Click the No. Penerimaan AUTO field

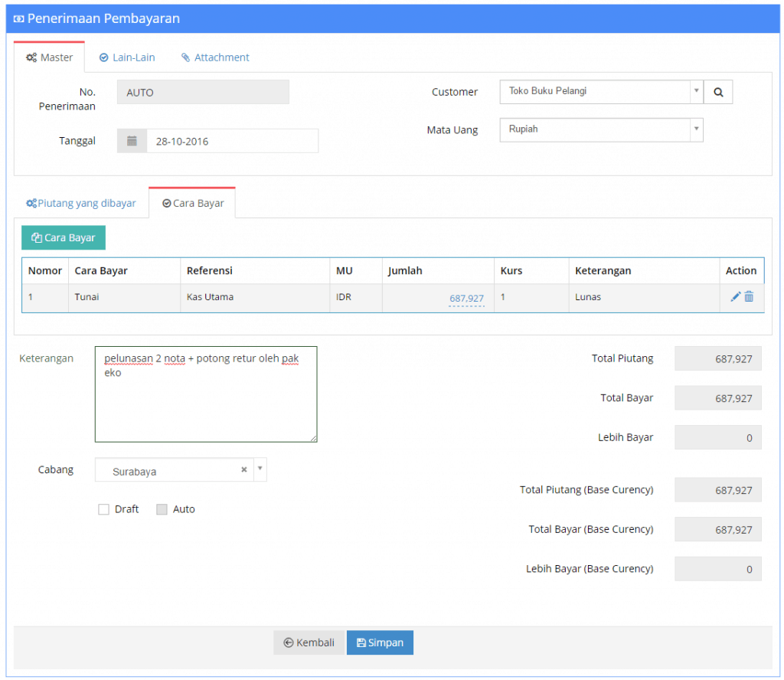(x=203, y=92)
